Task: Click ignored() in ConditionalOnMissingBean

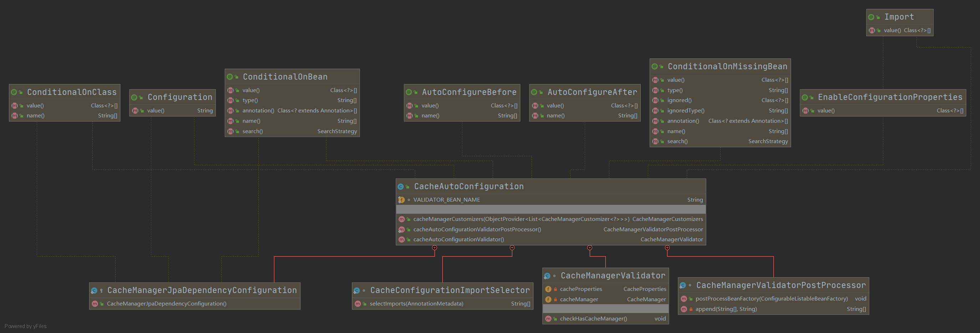Action: click(x=679, y=100)
